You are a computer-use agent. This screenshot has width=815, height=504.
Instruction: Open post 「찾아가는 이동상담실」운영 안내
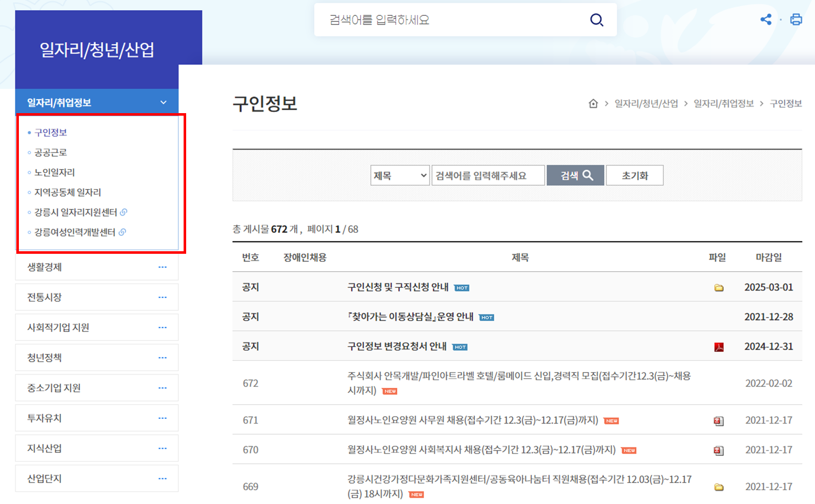coord(411,316)
